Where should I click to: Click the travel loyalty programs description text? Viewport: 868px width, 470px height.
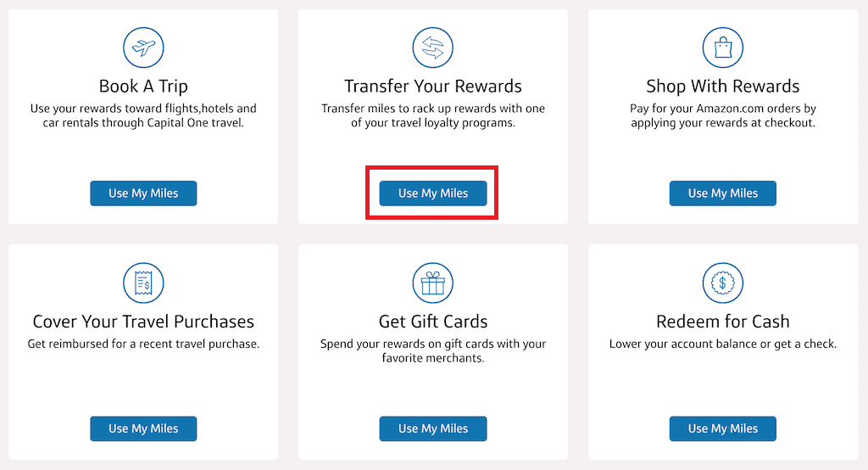433,116
